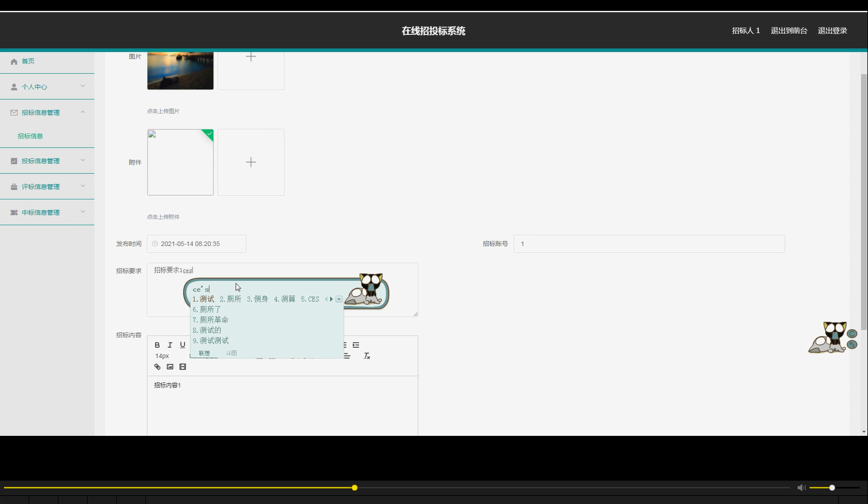This screenshot has height=504, width=868.
Task: Click the volume slider knob
Action: (832, 487)
